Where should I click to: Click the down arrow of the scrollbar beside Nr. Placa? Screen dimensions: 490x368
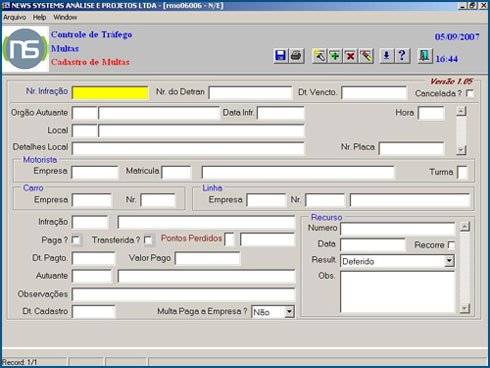pos(461,150)
